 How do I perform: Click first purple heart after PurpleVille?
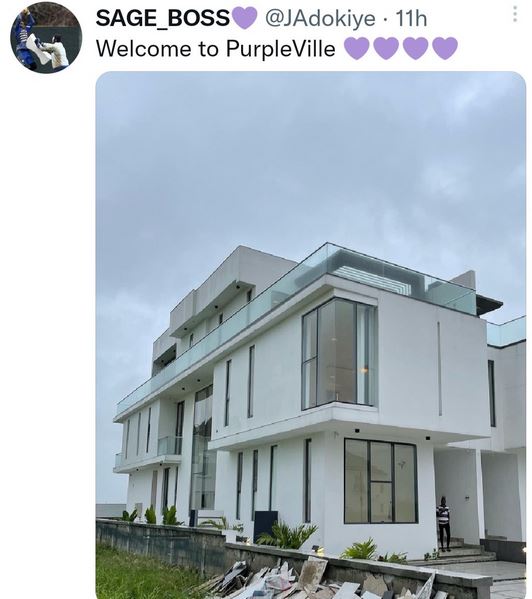[x=356, y=49]
